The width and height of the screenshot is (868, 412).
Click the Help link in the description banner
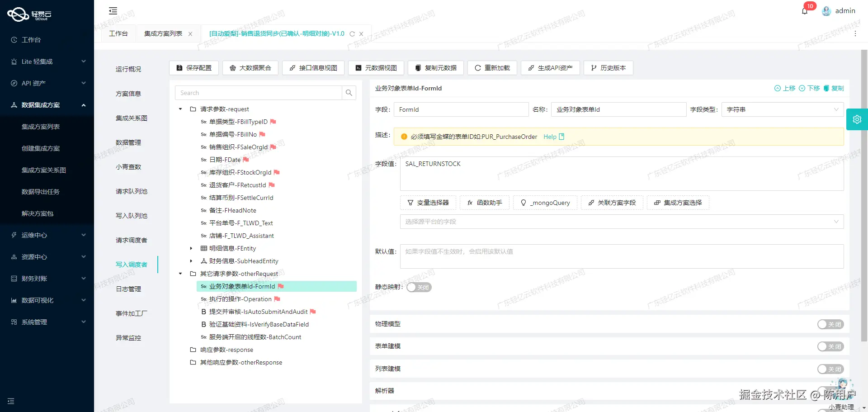(550, 137)
